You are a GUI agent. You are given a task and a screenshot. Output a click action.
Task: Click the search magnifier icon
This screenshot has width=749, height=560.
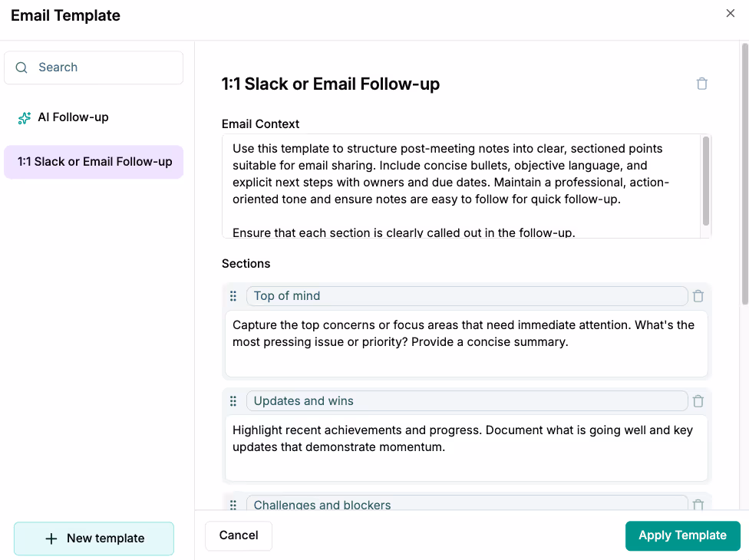[21, 68]
